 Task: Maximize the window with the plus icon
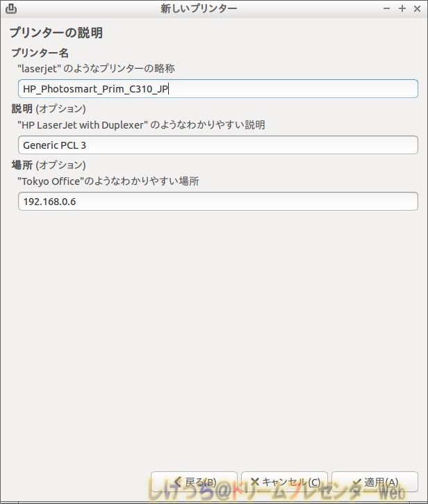(x=402, y=8)
